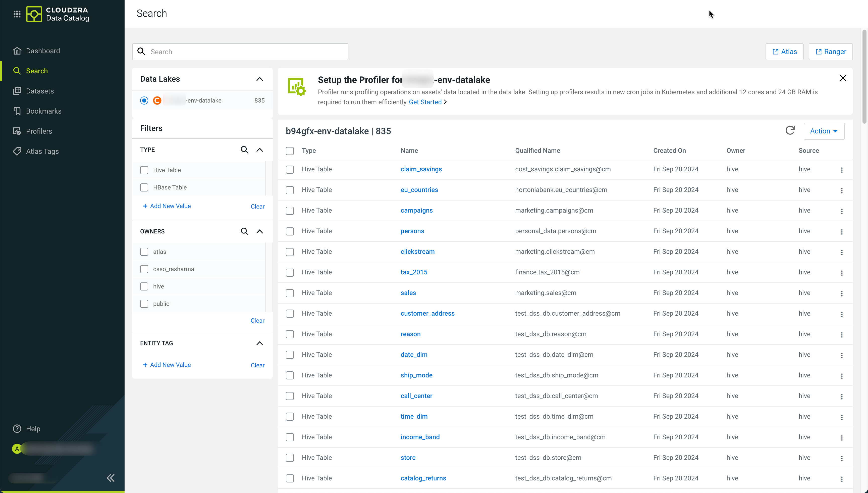Screen dimensions: 868x493
Task: Collapse the Data Lakes panel
Action: tap(259, 79)
